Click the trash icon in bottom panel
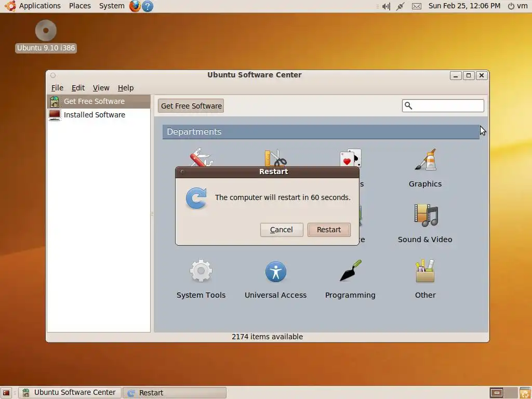The image size is (532, 399). 525,393
